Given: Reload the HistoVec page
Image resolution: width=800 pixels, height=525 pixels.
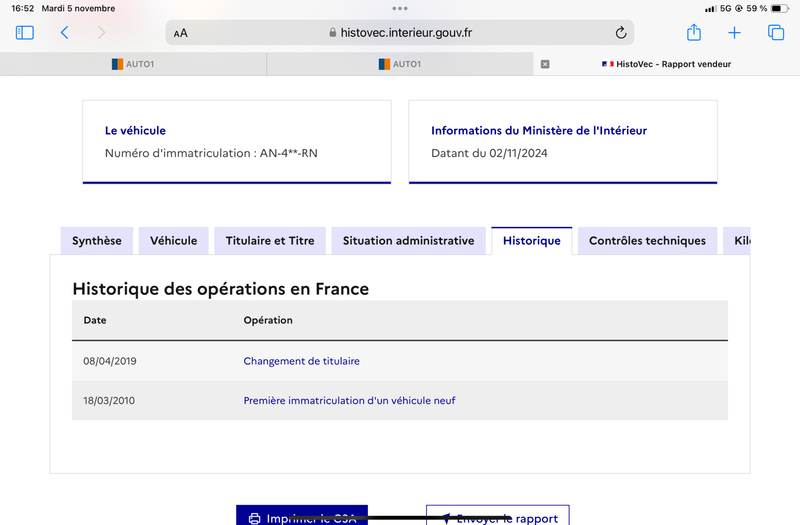Looking at the screenshot, I should pyautogui.click(x=620, y=33).
